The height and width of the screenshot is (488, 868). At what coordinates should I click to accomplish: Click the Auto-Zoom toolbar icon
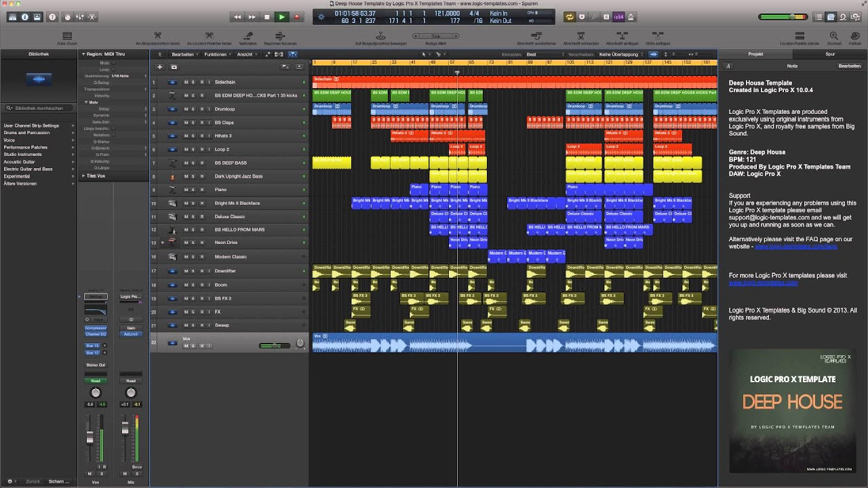[x=66, y=35]
